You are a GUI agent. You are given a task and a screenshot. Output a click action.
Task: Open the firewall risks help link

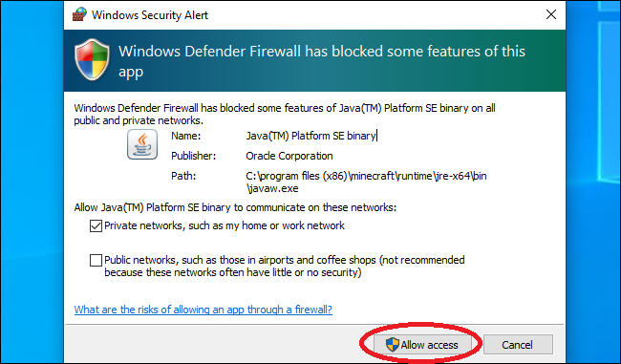pos(203,310)
